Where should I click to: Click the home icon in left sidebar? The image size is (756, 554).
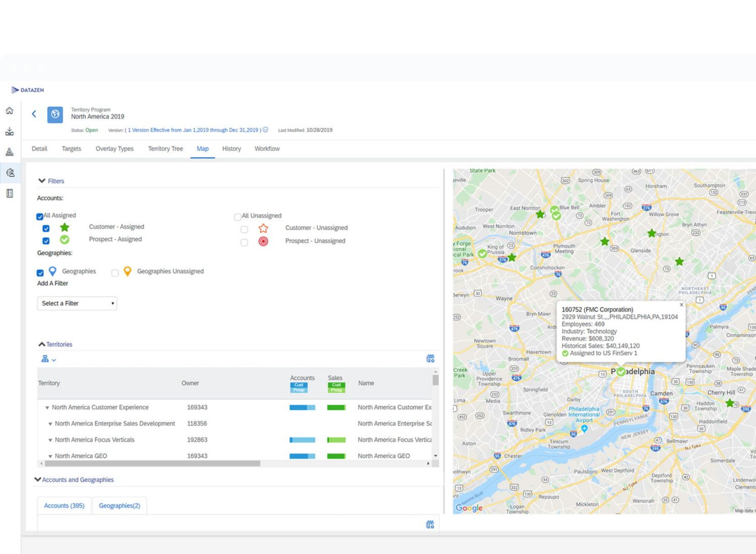click(10, 111)
